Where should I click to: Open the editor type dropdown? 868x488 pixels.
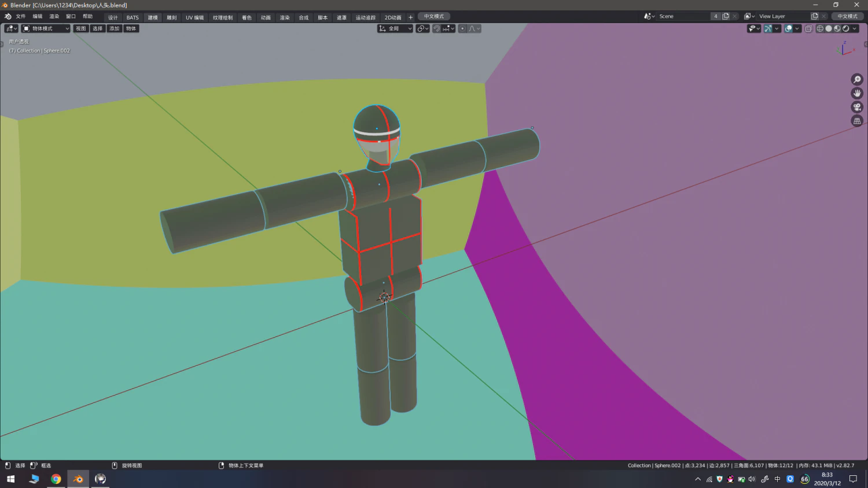(11, 28)
